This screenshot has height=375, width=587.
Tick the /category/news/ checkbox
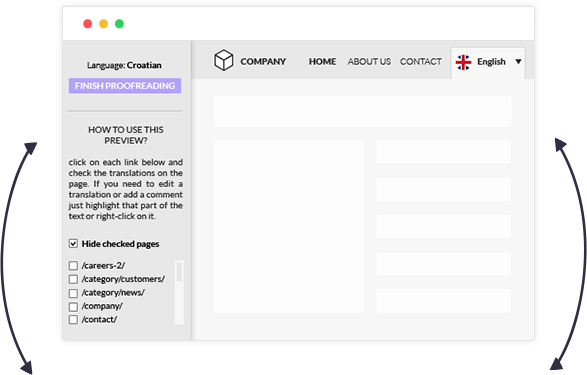coord(73,293)
